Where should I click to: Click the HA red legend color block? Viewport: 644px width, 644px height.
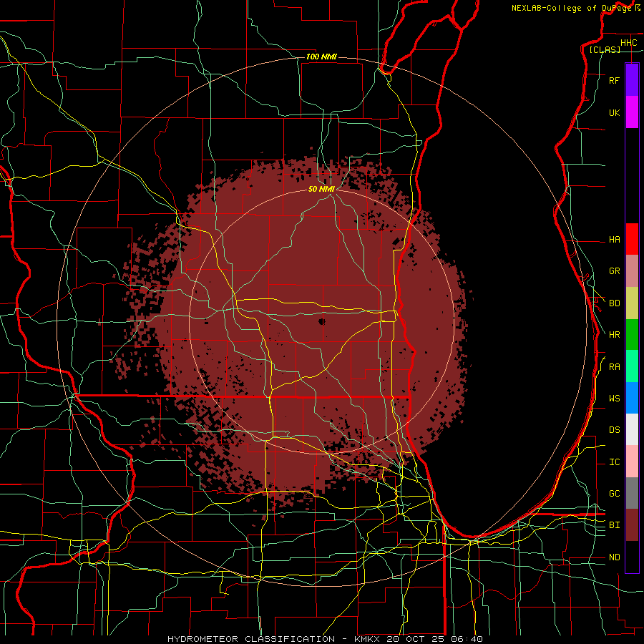point(632,239)
